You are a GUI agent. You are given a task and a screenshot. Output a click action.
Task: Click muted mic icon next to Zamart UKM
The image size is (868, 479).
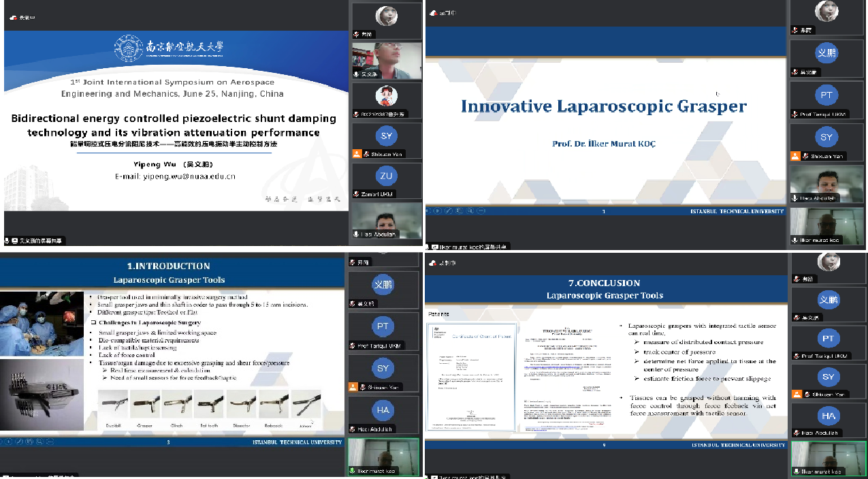pos(356,194)
